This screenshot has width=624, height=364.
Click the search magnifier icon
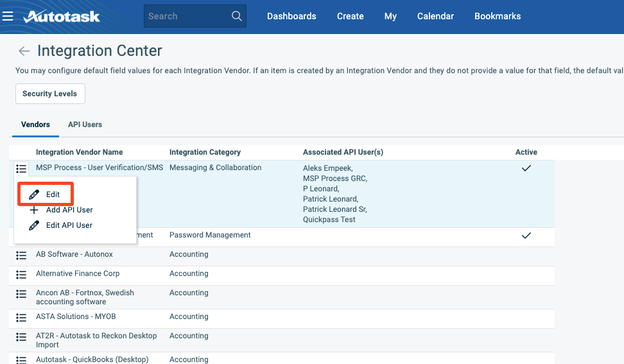(x=236, y=16)
